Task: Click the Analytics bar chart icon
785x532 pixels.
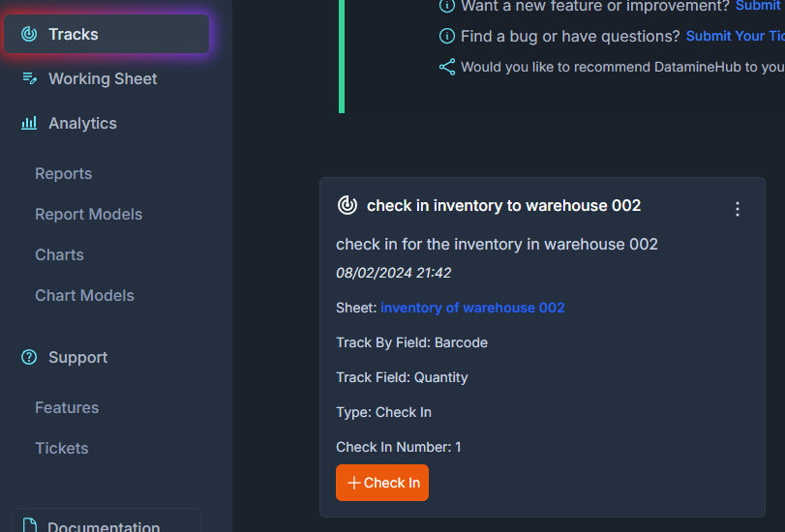Action: tap(29, 123)
